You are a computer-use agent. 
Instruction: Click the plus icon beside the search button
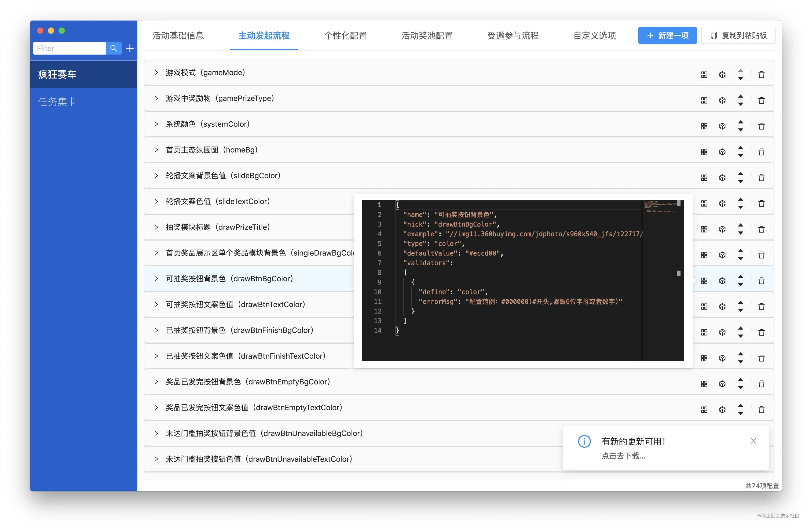(x=130, y=48)
